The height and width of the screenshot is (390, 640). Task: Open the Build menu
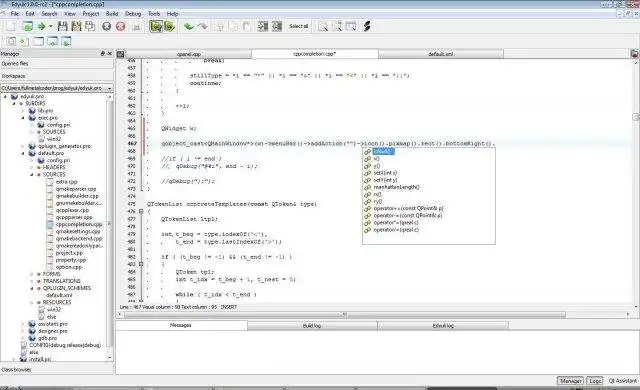pyautogui.click(x=112, y=14)
